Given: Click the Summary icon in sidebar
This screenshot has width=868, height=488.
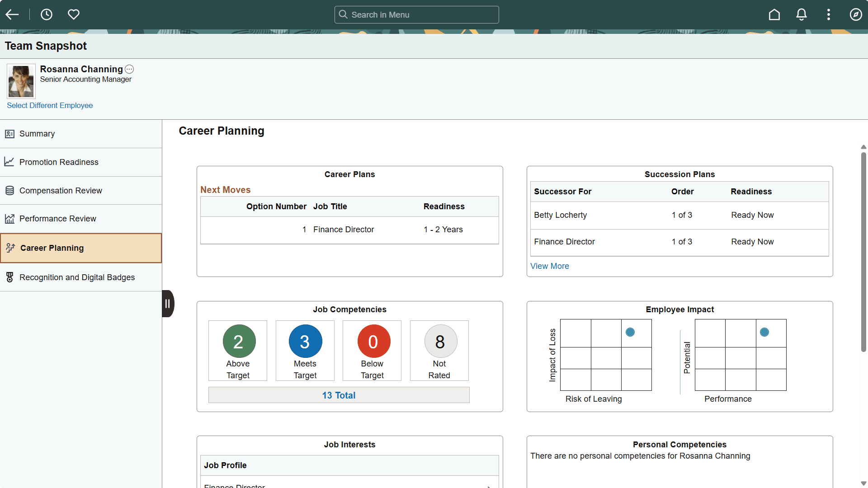Looking at the screenshot, I should [x=9, y=134].
